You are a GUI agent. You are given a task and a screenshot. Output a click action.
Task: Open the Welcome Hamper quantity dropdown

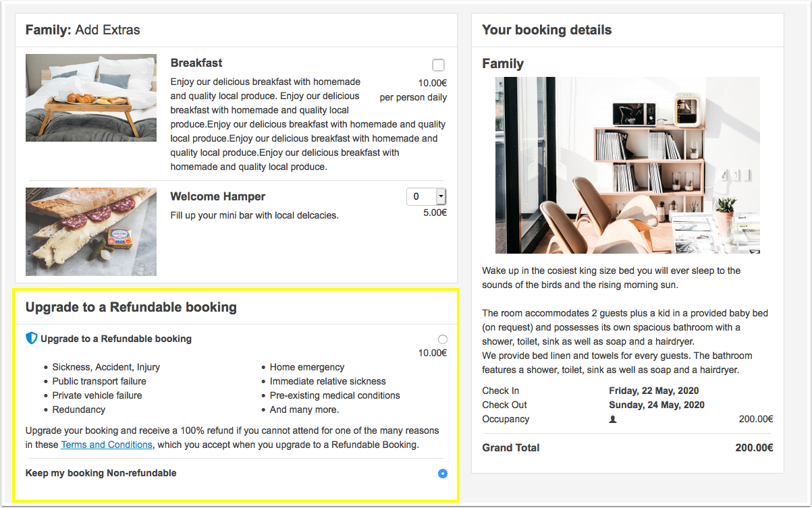point(427,196)
